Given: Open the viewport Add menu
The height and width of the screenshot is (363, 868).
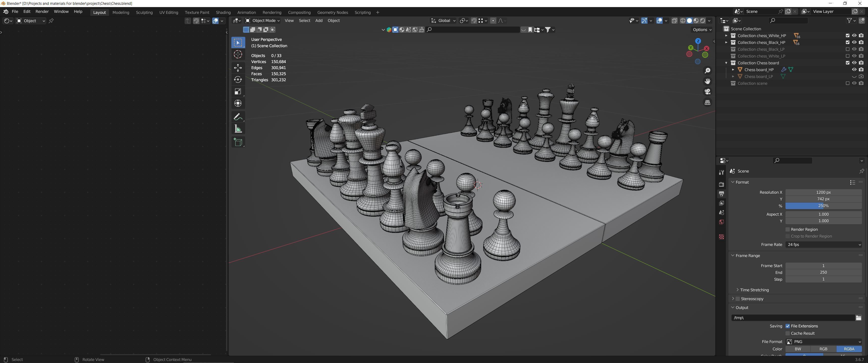Looking at the screenshot, I should coord(319,20).
